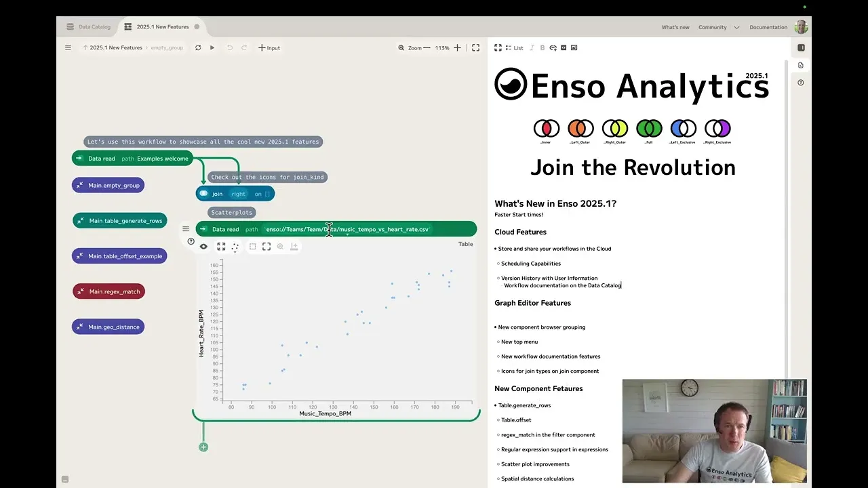This screenshot has height=488, width=868.
Task: Click the Table label on visualization
Action: 465,244
